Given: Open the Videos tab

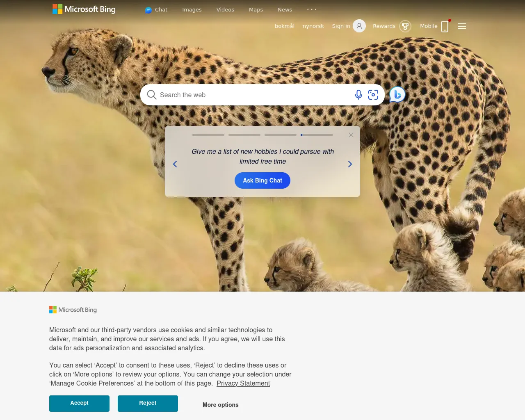Looking at the screenshot, I should click(225, 10).
